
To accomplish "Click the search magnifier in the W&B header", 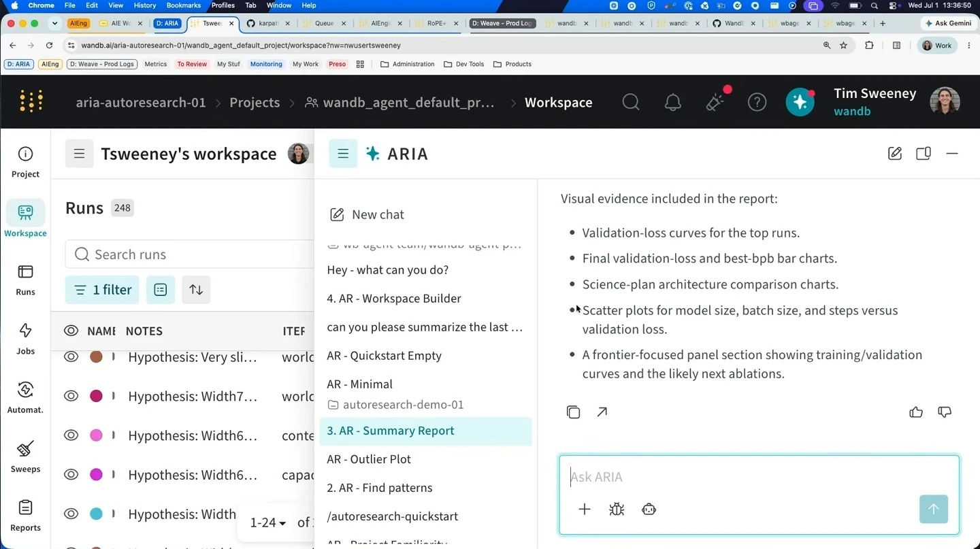I will [631, 102].
